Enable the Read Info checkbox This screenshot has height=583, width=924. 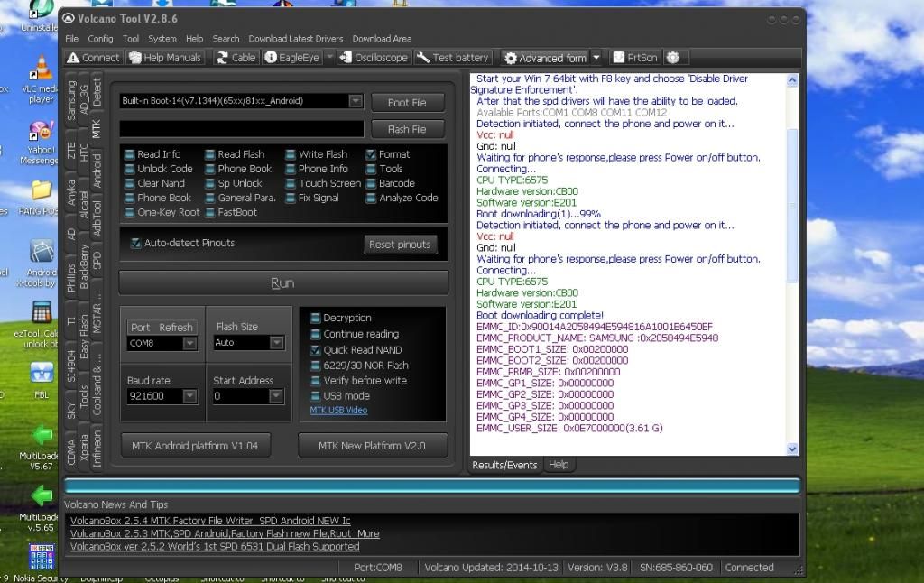[x=130, y=154]
